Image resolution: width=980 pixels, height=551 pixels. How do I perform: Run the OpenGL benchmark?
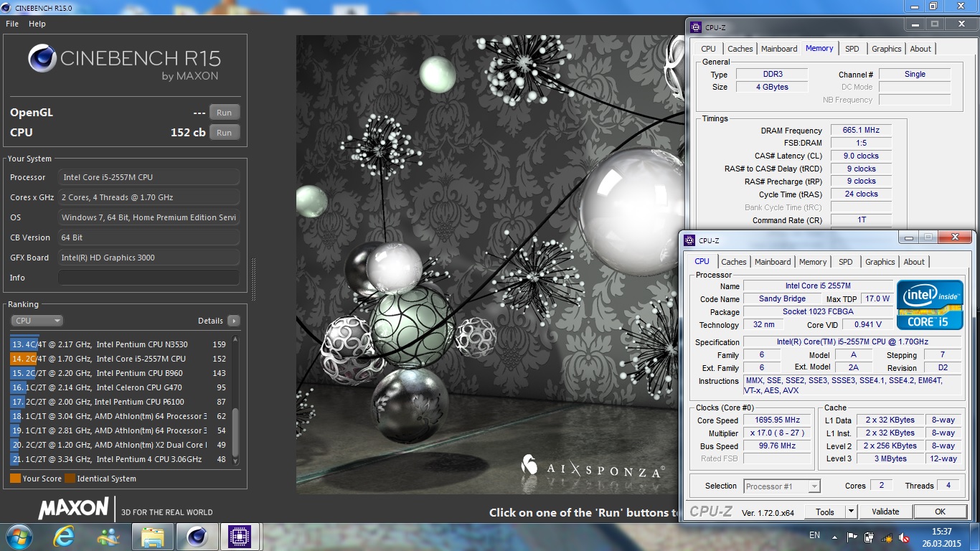[224, 113]
